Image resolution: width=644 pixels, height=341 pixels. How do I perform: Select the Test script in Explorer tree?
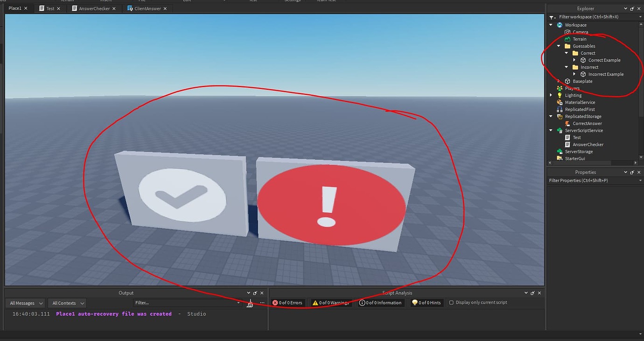tap(577, 137)
